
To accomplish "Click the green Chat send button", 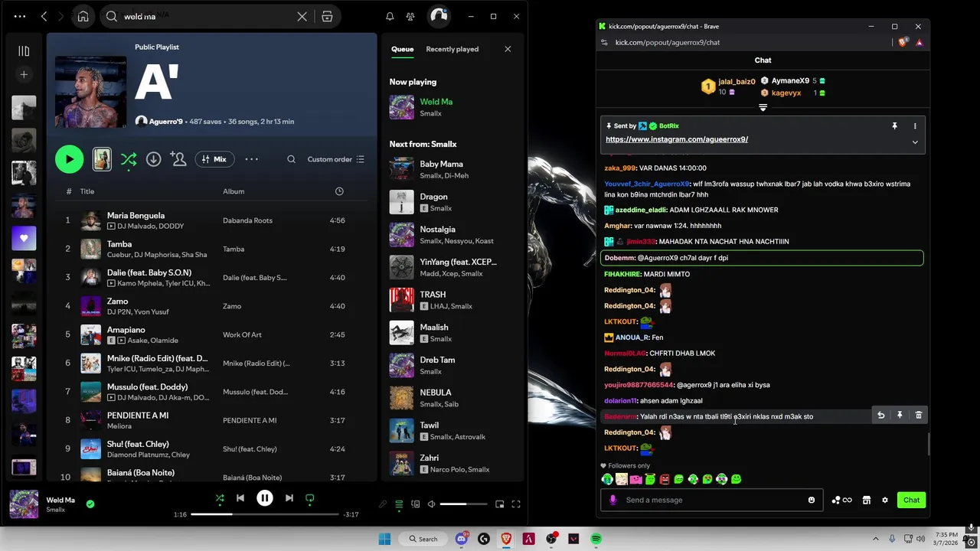I will pos(911,500).
